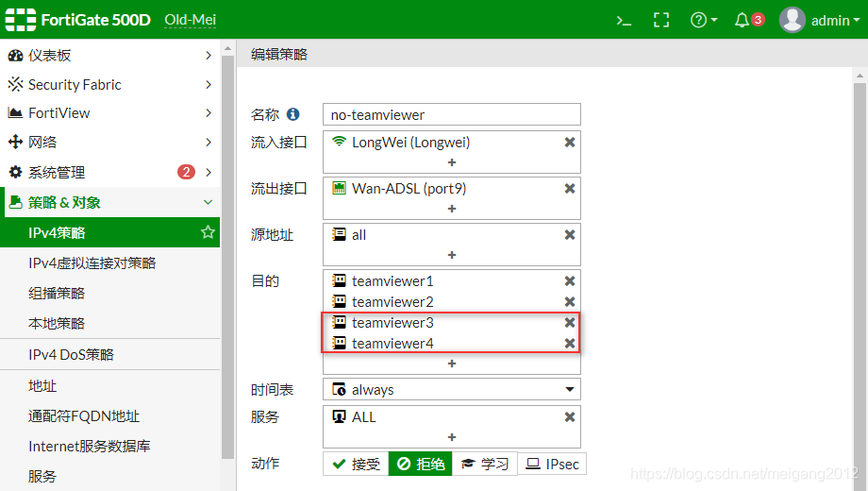Remove the ALL service entry
868x491 pixels.
569,416
